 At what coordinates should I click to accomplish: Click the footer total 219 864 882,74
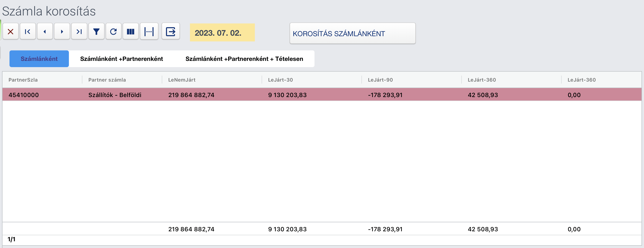[191, 229]
